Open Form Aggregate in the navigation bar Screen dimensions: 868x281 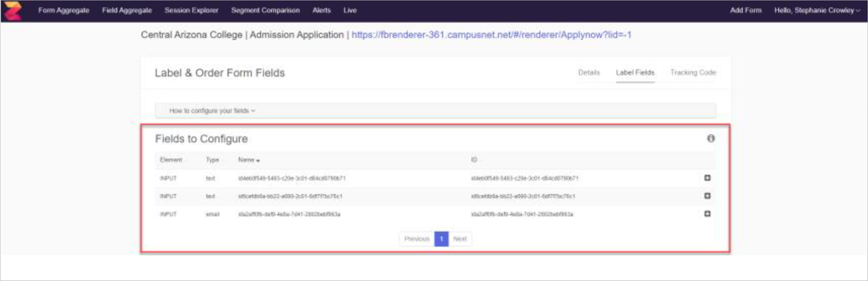point(63,11)
